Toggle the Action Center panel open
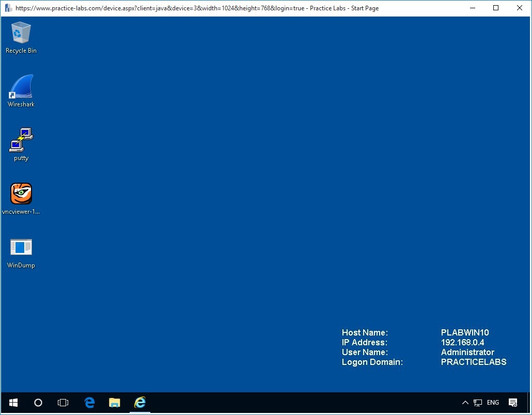Viewport: 532px width, 415px height. tap(513, 403)
